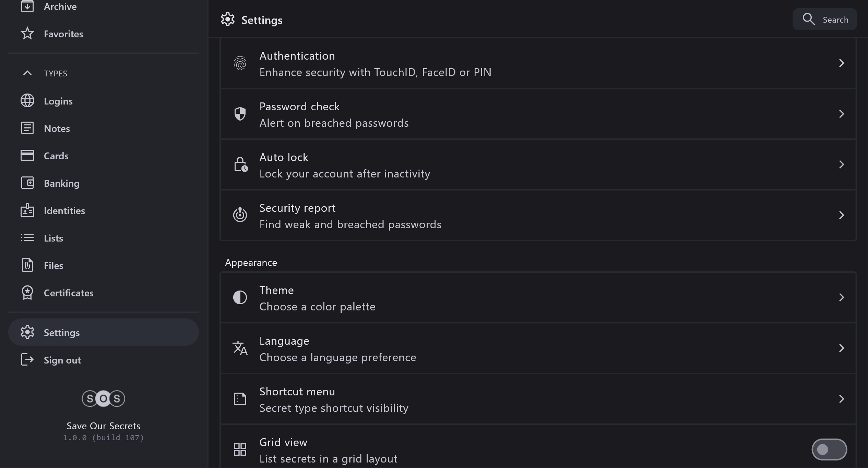Click the shield Password check icon

(240, 114)
